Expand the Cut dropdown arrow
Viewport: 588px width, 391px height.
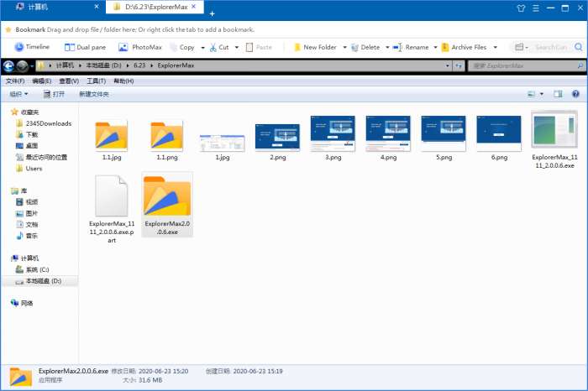point(237,48)
